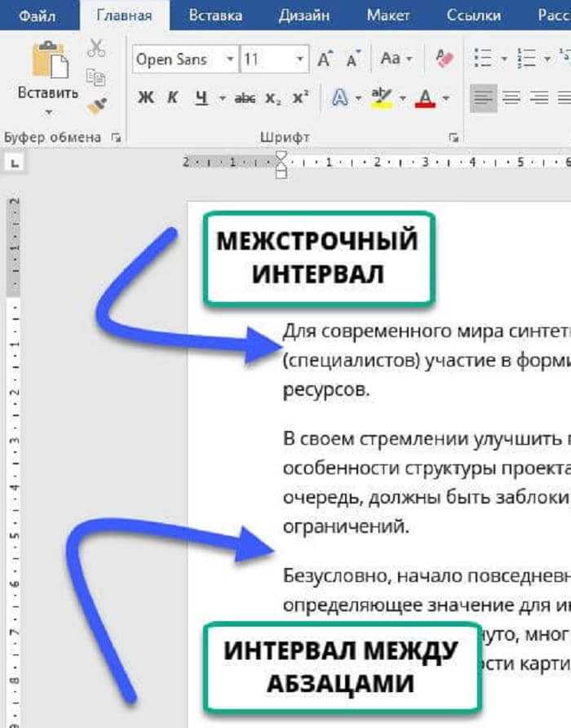The width and height of the screenshot is (571, 728).
Task: Align text left
Action: pos(483,98)
